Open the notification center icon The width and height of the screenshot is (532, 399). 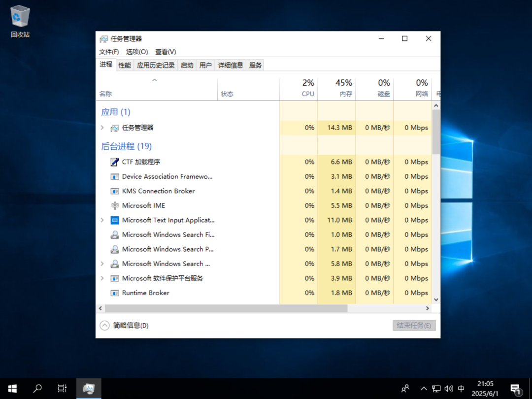[x=516, y=389]
